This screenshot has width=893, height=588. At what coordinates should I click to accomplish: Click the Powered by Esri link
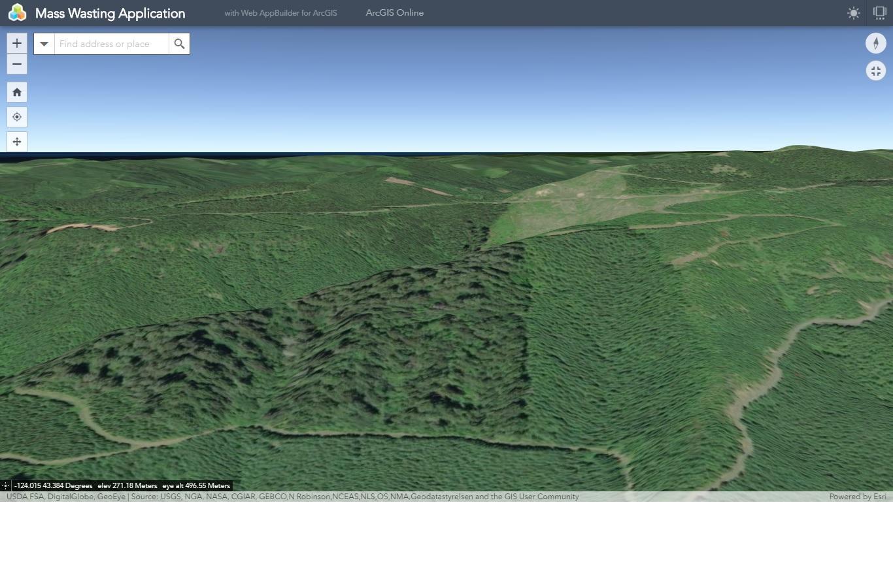pos(858,497)
